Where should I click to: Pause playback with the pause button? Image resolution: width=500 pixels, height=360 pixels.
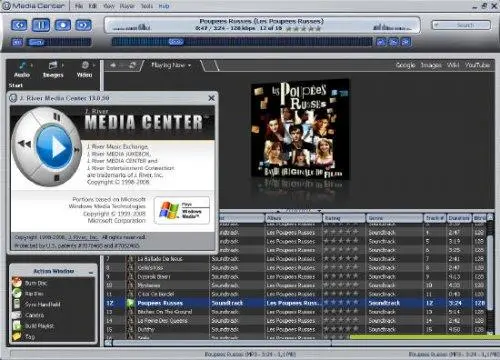click(x=41, y=25)
